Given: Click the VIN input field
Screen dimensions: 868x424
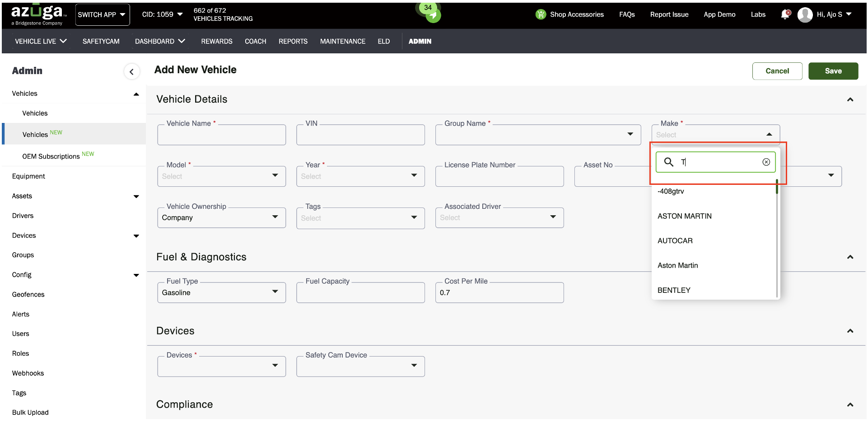Looking at the screenshot, I should point(360,135).
